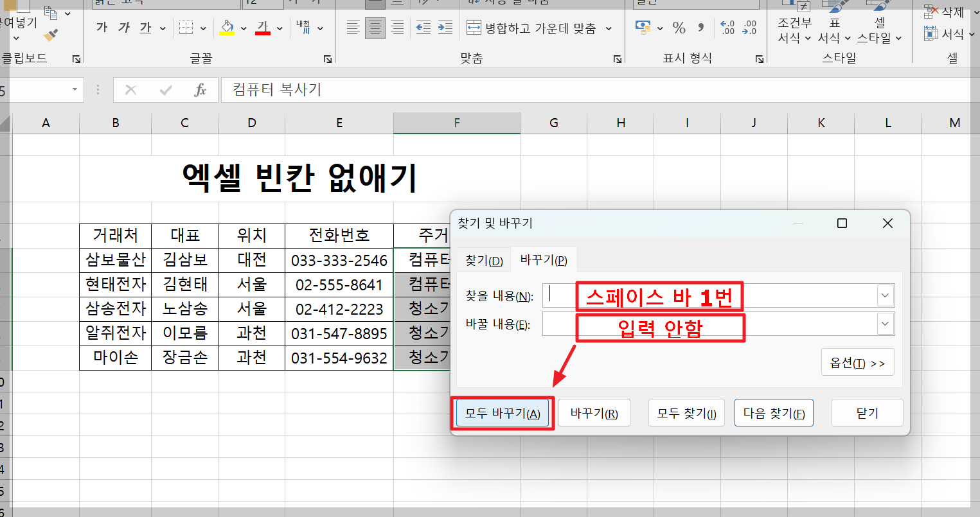Click the percent style icon
This screenshot has width=980, height=517.
[679, 27]
